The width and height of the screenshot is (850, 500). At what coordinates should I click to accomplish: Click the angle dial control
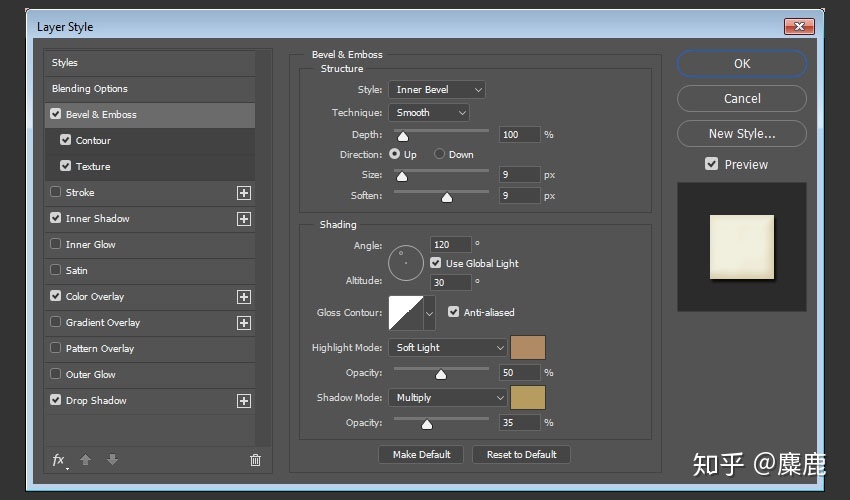[x=405, y=263]
